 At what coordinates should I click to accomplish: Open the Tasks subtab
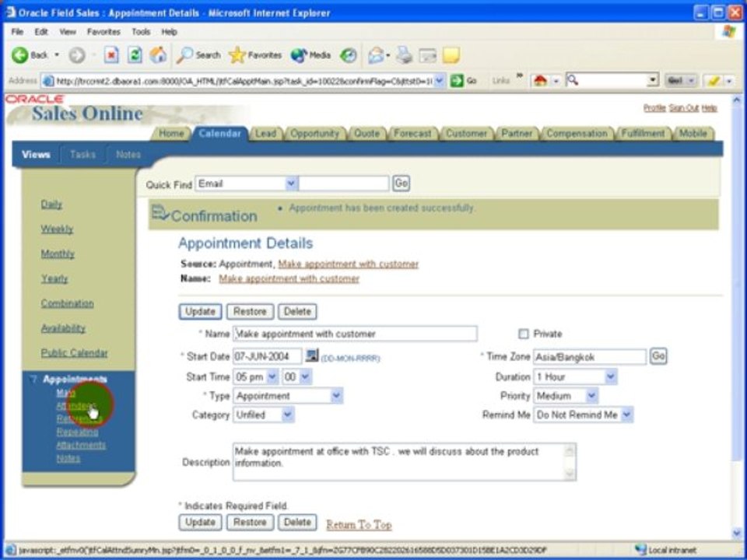(83, 154)
